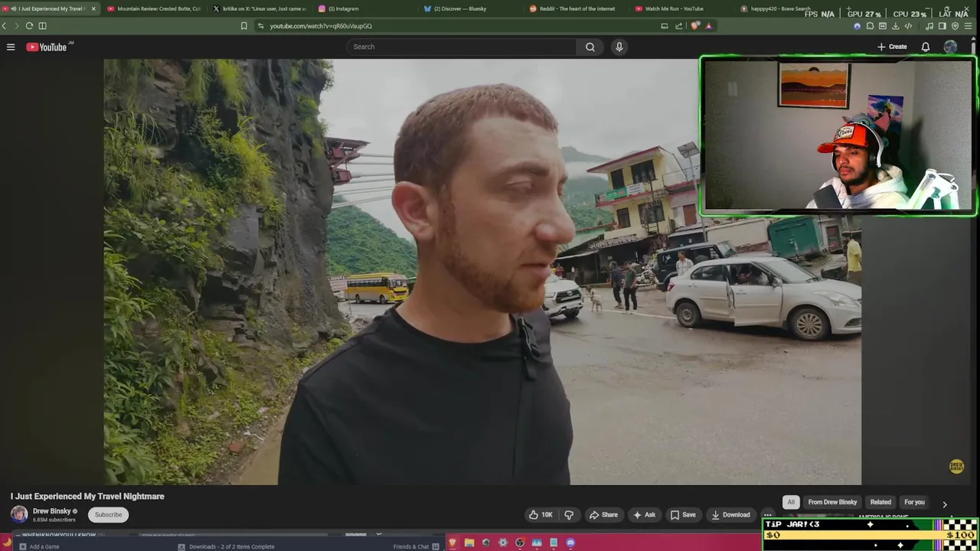Click the video title text
The image size is (980, 551).
tap(87, 496)
